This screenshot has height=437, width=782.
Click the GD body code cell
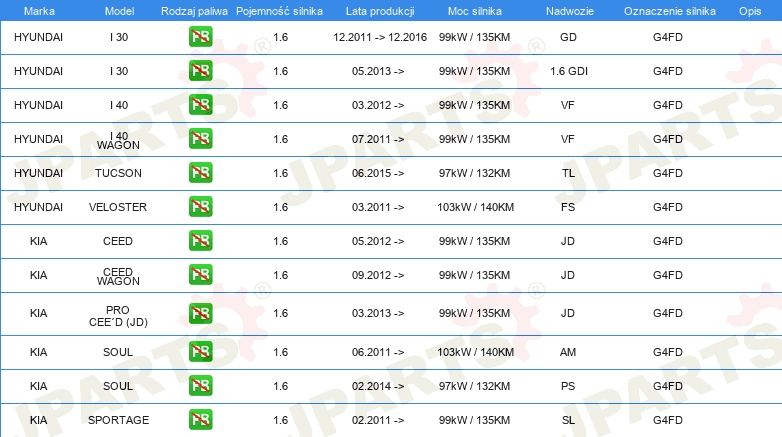coord(568,37)
